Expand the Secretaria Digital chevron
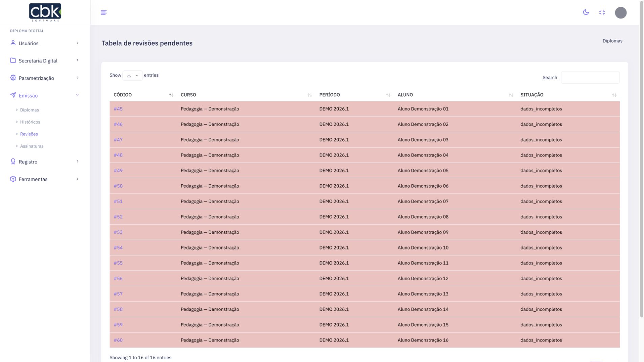Image resolution: width=644 pixels, height=362 pixels. pos(77,60)
